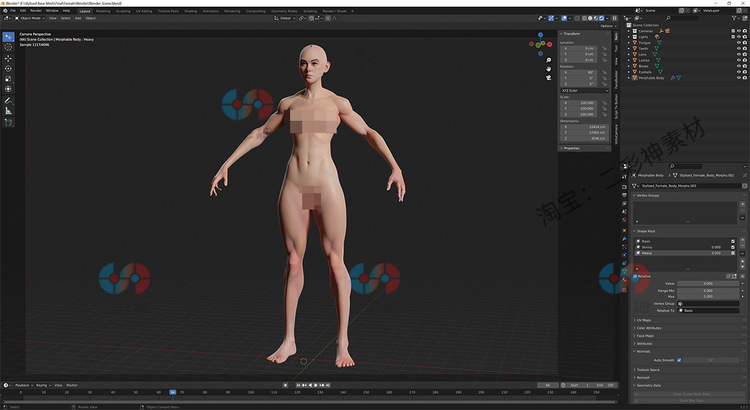This screenshot has height=410, width=750.
Task: Collapse the Vertex Groups panel
Action: 648,195
